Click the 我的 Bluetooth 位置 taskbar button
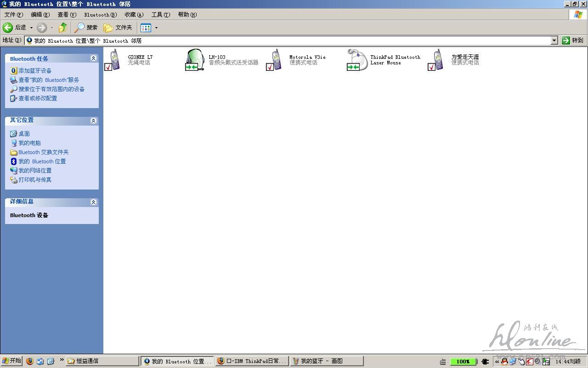The image size is (588, 368). coord(177,361)
